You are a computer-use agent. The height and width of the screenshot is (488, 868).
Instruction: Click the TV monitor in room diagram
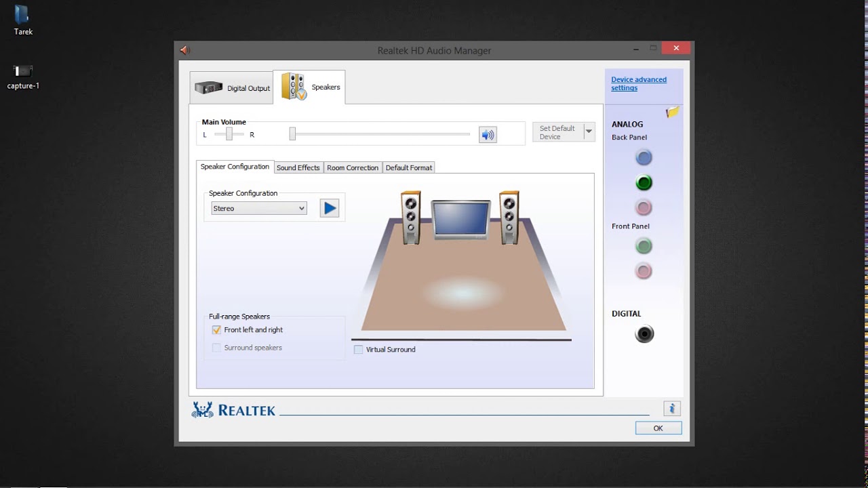461,219
